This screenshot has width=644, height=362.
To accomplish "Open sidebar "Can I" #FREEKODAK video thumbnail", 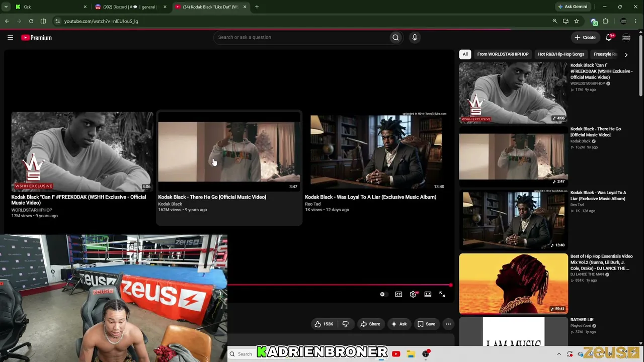I will tap(513, 93).
